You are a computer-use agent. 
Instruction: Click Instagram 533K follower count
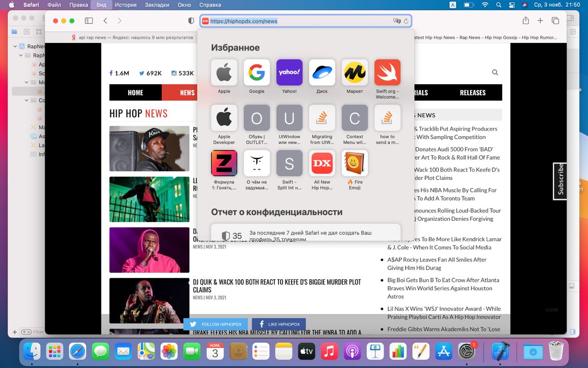(x=183, y=73)
